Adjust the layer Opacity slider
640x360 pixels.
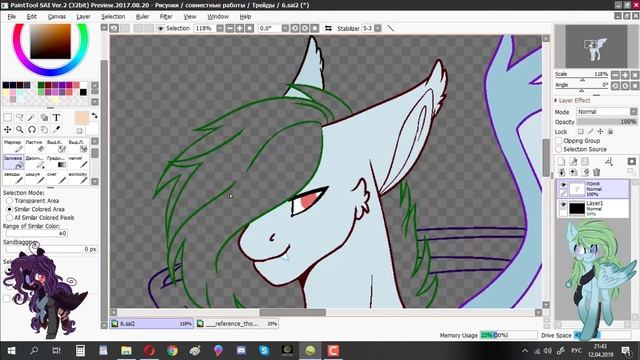click(607, 122)
